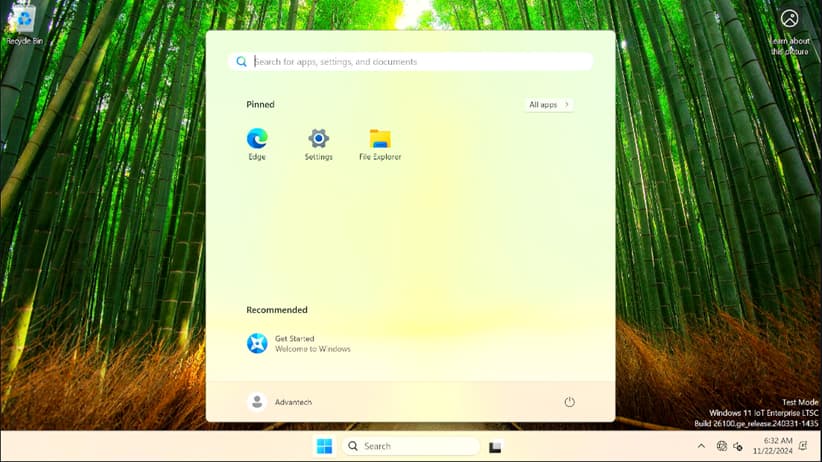Launch File Explorer from Pinned

[380, 144]
